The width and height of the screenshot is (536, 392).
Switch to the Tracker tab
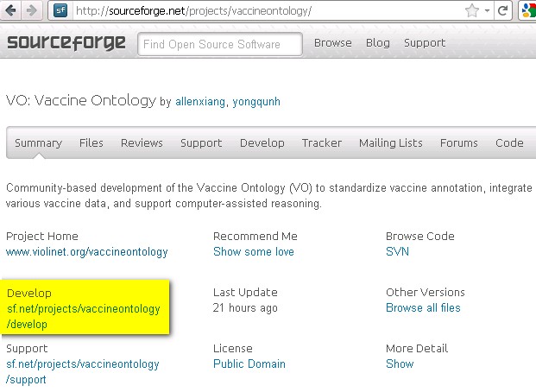[322, 143]
